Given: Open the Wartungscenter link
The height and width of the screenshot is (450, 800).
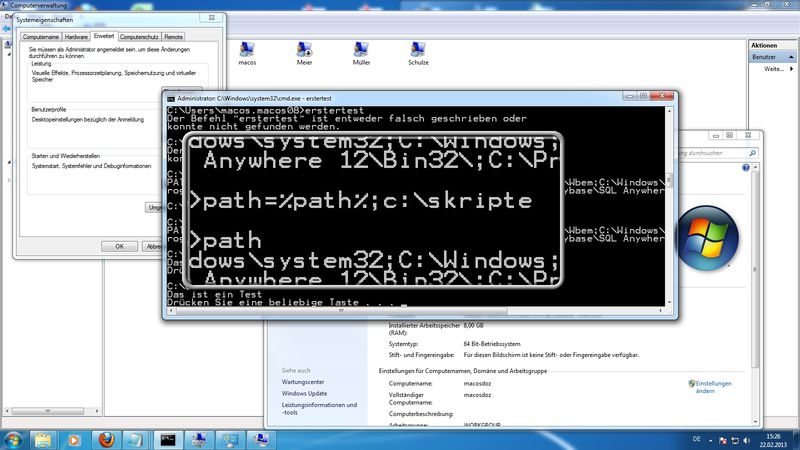Looking at the screenshot, I should [303, 382].
